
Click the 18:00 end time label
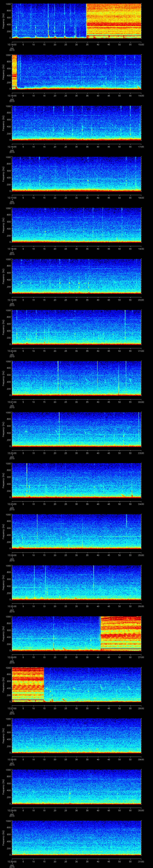coord(141,198)
